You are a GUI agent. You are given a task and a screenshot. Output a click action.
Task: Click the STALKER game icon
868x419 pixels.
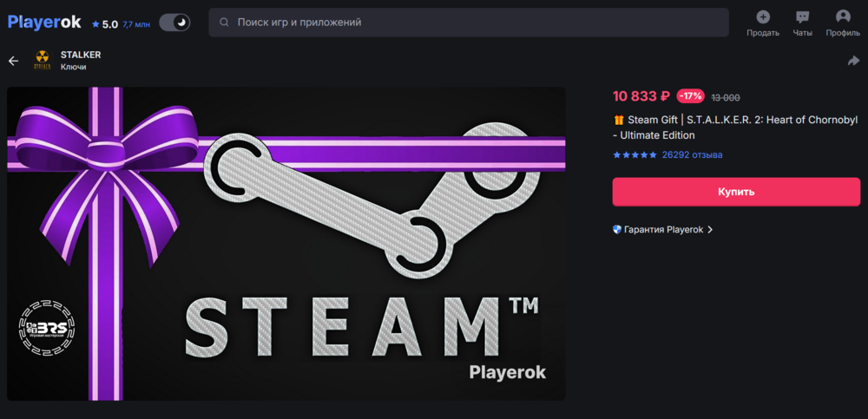point(42,60)
